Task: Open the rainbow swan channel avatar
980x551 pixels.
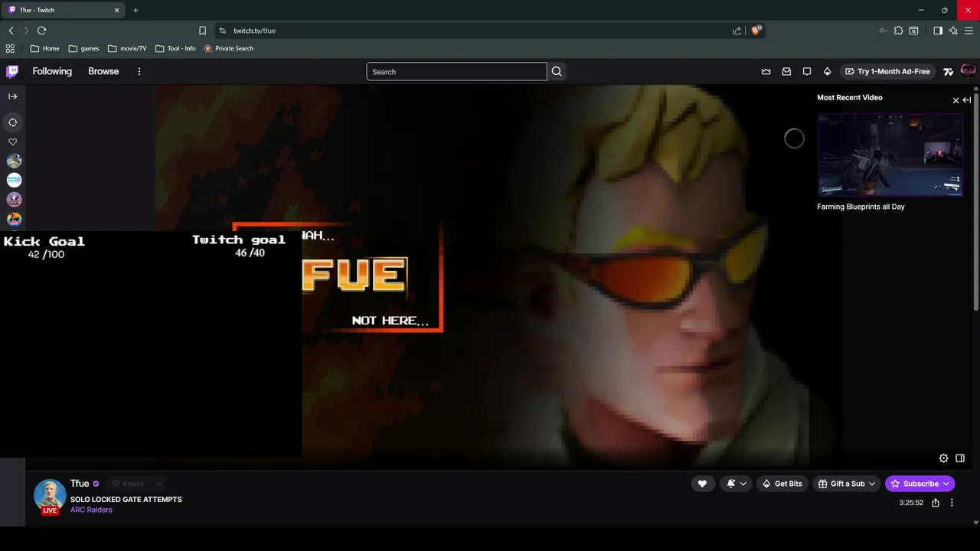Action: [14, 220]
